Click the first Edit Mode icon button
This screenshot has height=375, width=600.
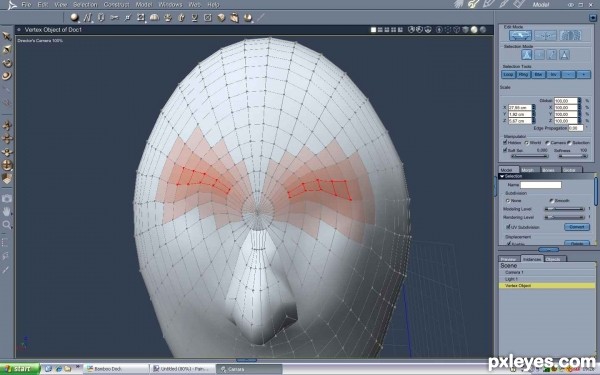520,36
